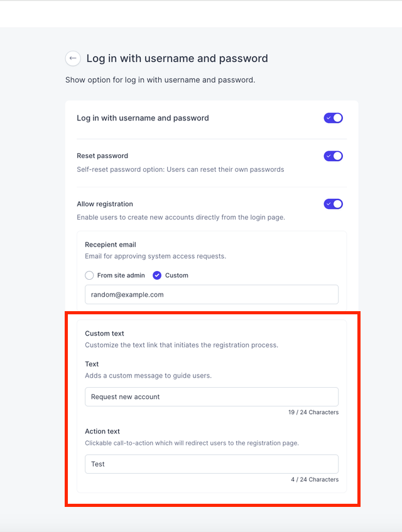Click the 4 / 24 Characters counter

coord(315,479)
